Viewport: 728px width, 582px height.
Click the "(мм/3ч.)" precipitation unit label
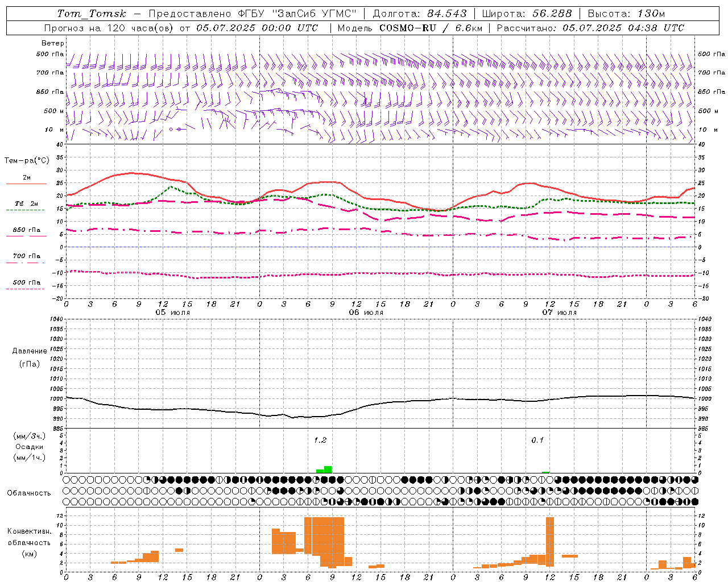pos(30,436)
